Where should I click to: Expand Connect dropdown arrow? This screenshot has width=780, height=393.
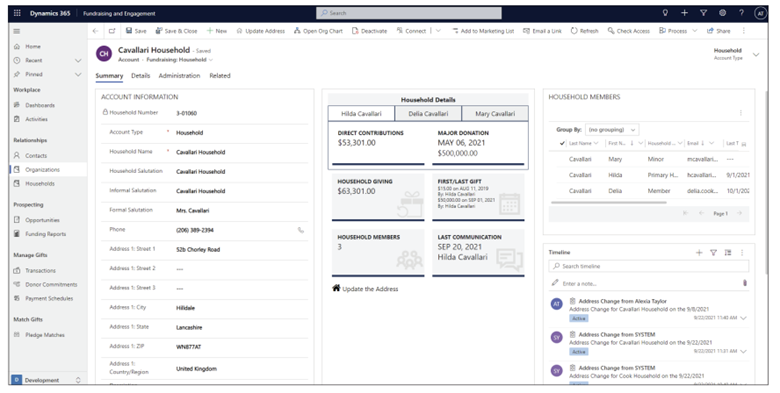(438, 31)
